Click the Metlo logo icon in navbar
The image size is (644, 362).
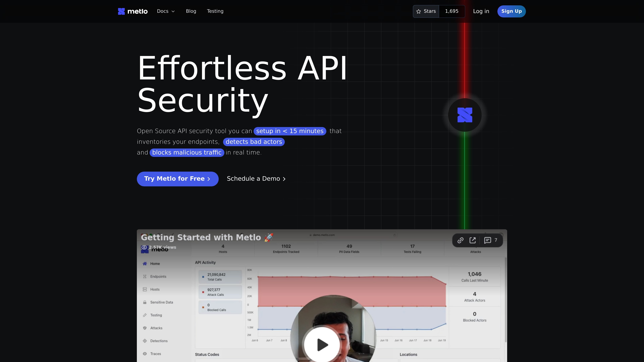(121, 11)
